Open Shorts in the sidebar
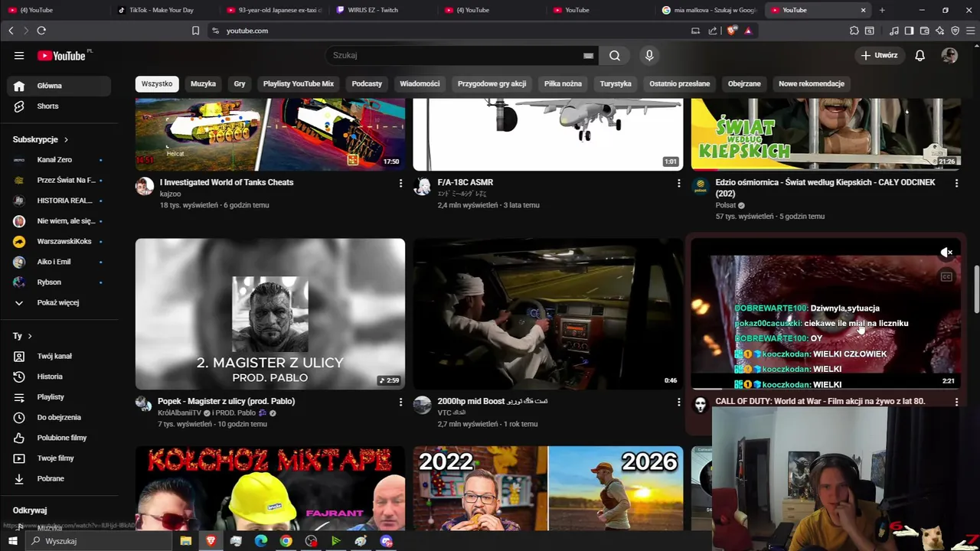Viewport: 980px width, 551px height. (60, 106)
